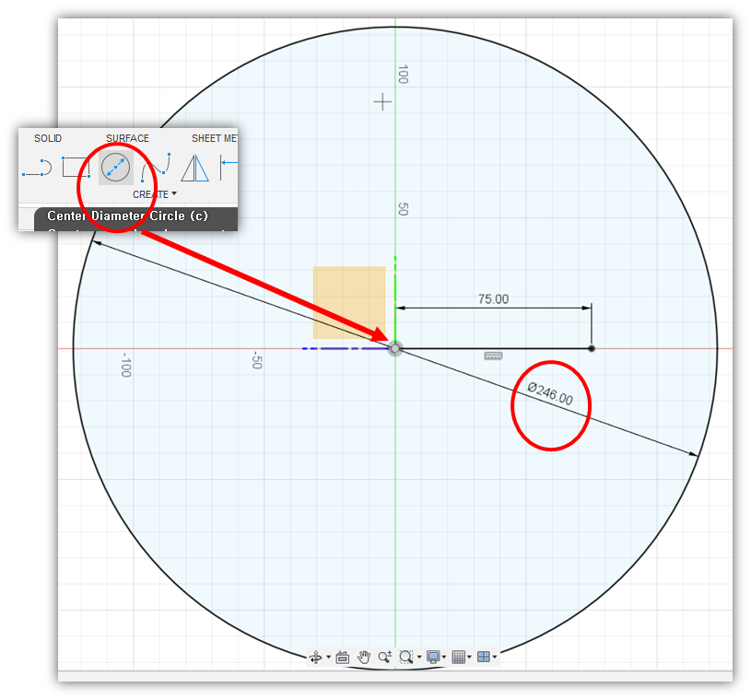Expand the Zoom Window dropdown arrow
The width and height of the screenshot is (751, 700).
coord(419,657)
